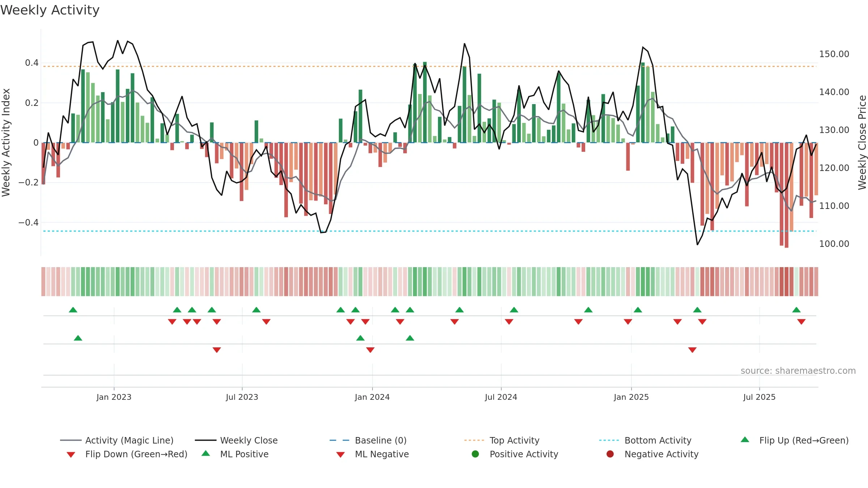Click the Jul 2024 axis label
The height and width of the screenshot is (488, 868).
pyautogui.click(x=501, y=397)
